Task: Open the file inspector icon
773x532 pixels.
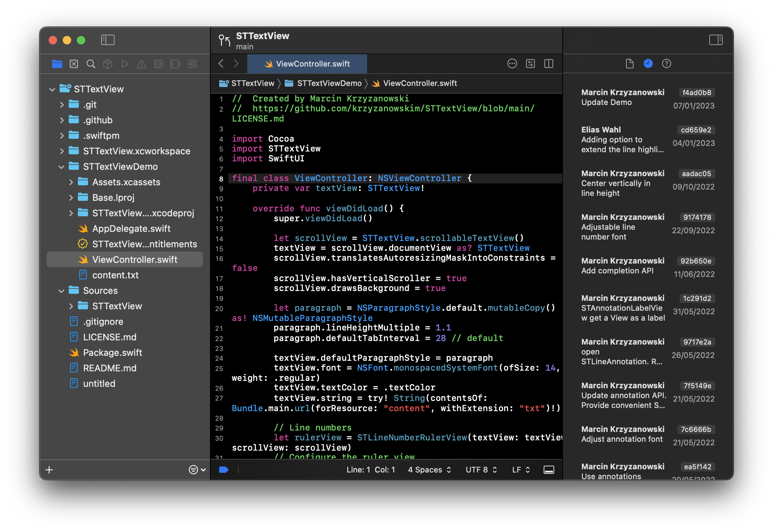Action: click(x=630, y=63)
